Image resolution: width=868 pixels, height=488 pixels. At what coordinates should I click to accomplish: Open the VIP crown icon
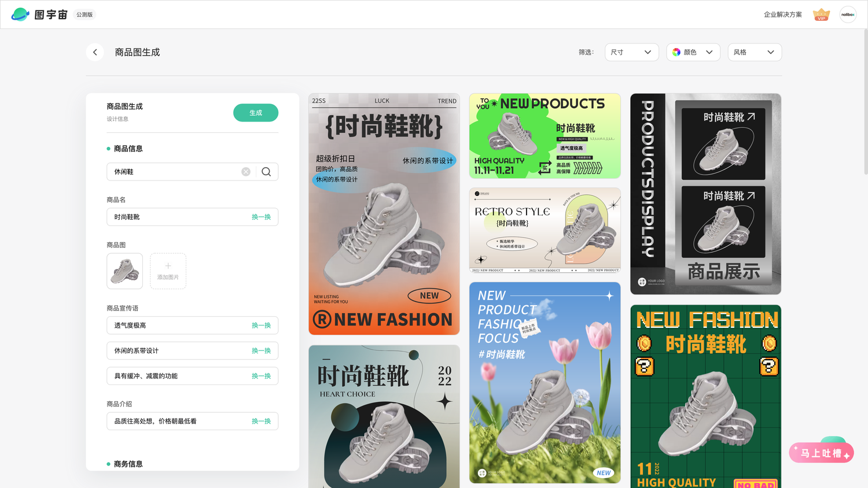(821, 14)
